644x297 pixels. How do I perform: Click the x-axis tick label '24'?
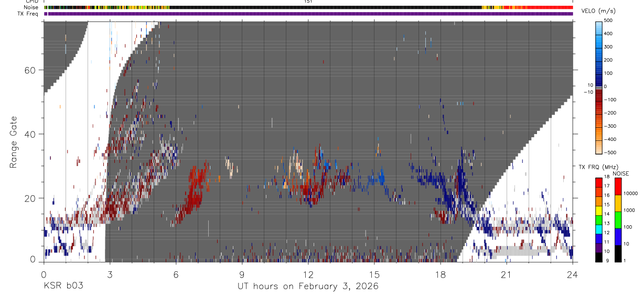(x=573, y=274)
